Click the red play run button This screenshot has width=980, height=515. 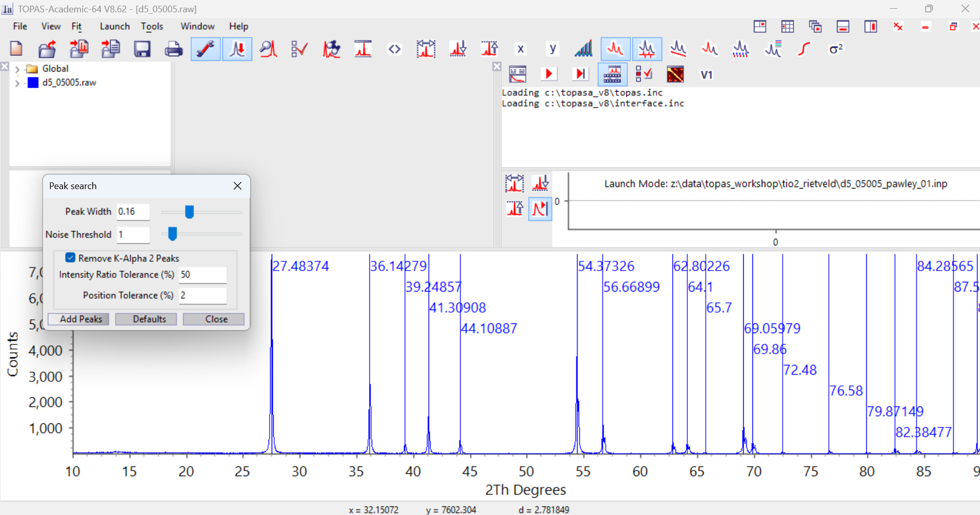(549, 74)
